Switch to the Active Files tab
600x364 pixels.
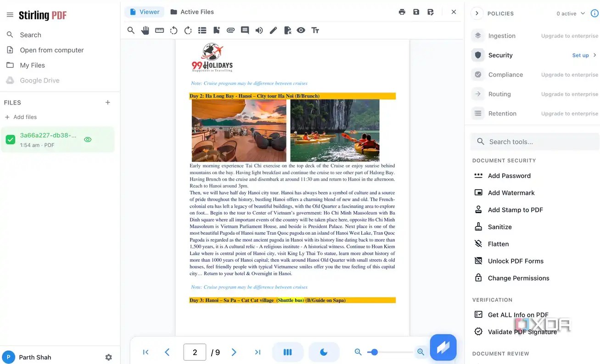coord(192,12)
